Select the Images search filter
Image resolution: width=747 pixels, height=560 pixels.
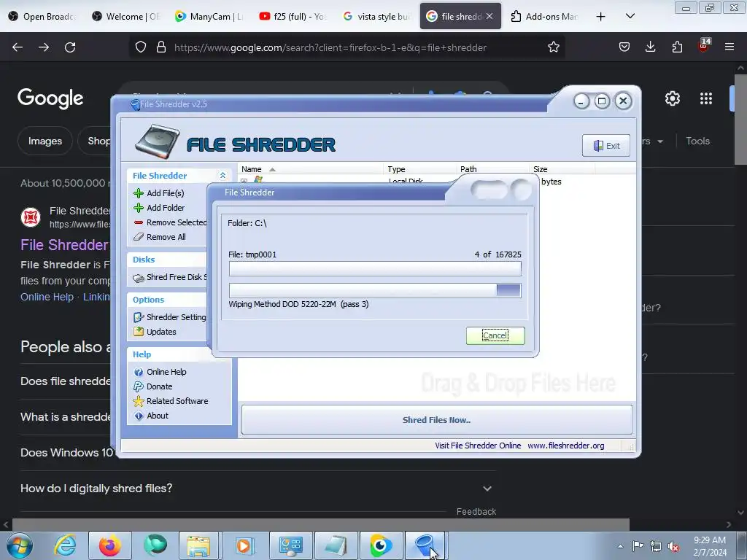(x=44, y=141)
